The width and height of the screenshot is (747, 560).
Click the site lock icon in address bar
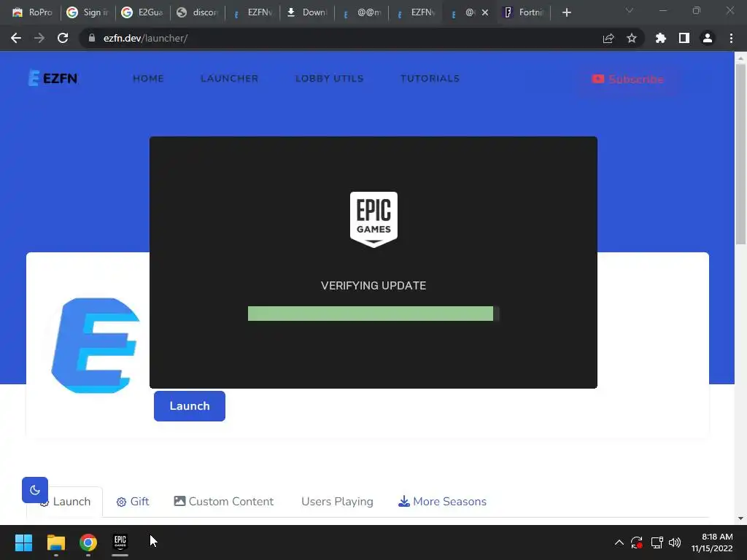[92, 38]
